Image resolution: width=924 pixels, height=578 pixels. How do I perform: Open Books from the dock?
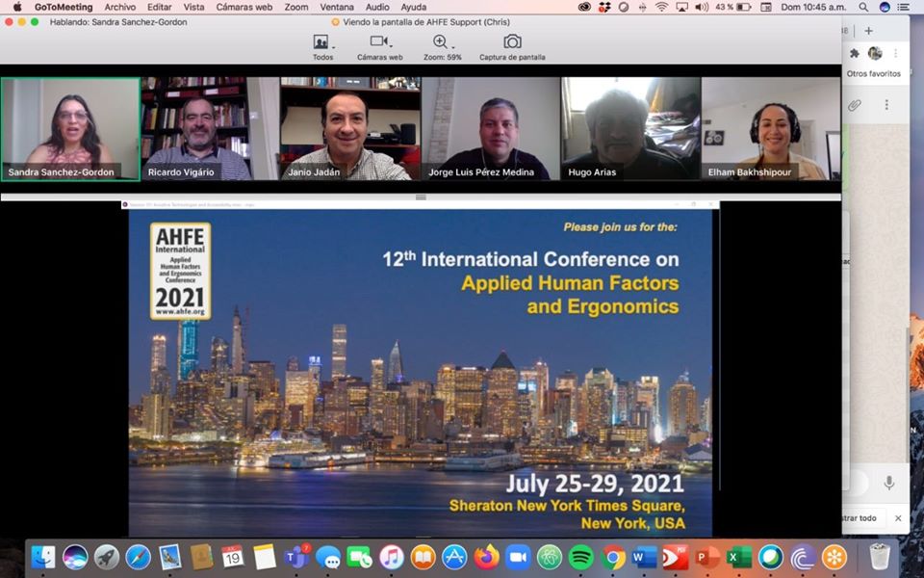click(423, 557)
